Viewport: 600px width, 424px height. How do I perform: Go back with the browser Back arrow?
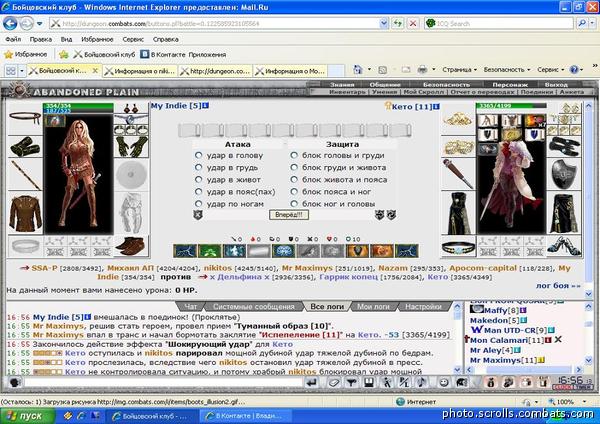[10, 24]
